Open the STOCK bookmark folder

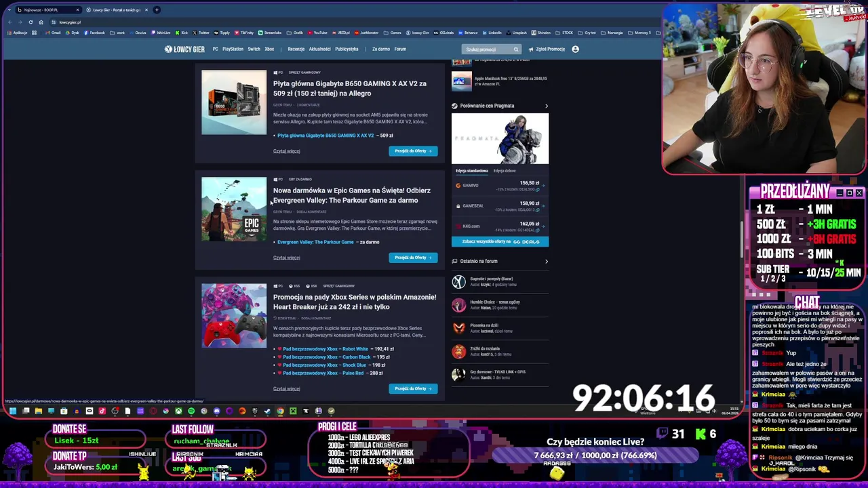point(565,33)
